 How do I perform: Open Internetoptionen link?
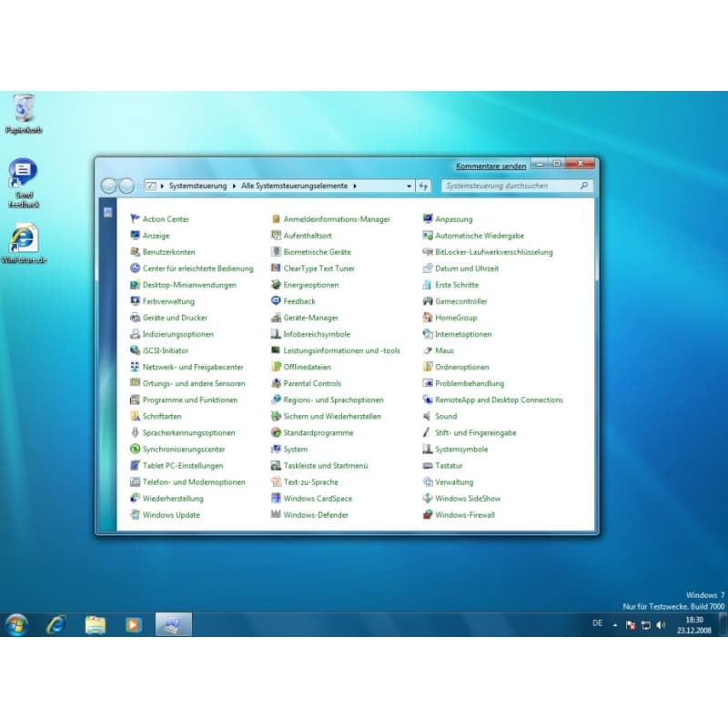[463, 334]
